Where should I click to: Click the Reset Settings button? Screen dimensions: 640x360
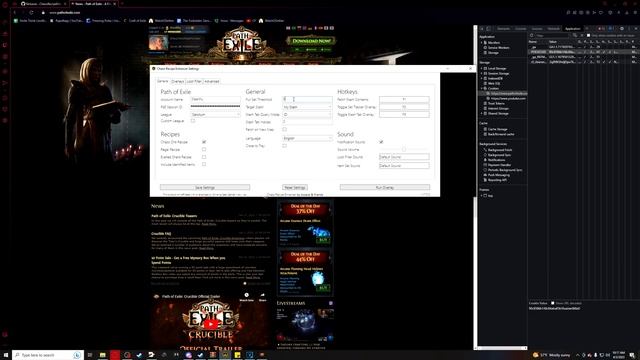[x=295, y=187]
